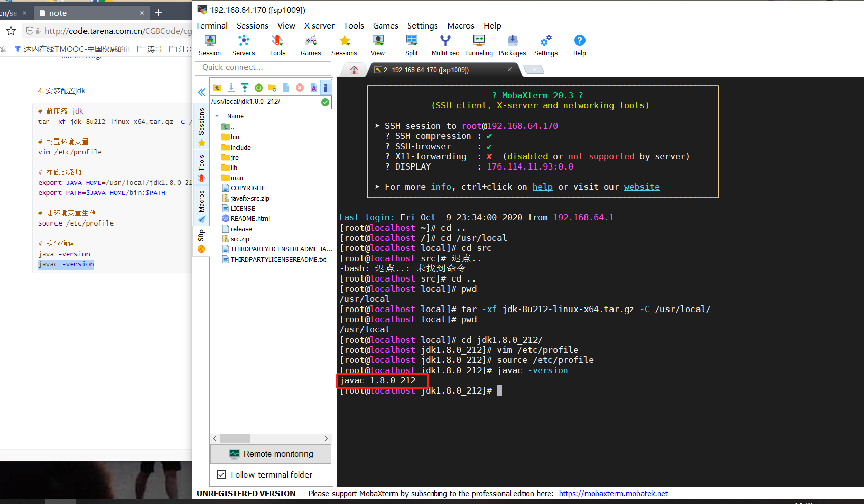Delete selected files with red X icon
This screenshot has width=864, height=504.
[300, 88]
